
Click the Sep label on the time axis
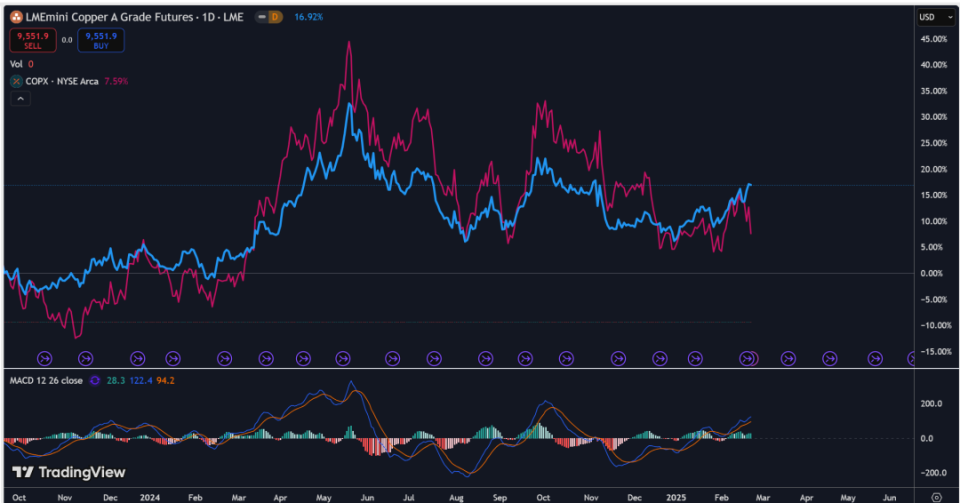500,497
